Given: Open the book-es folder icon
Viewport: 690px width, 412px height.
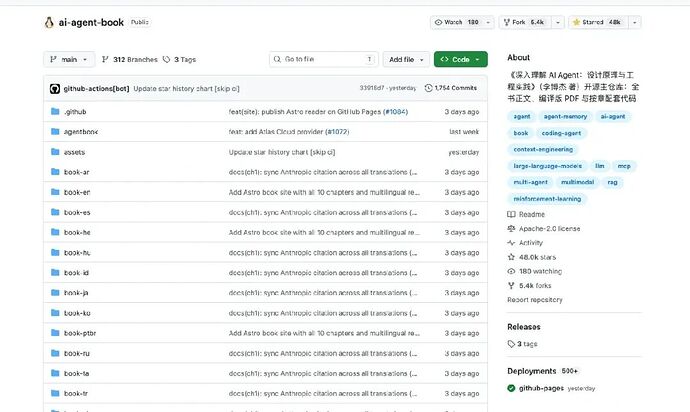Looking at the screenshot, I should [55, 212].
